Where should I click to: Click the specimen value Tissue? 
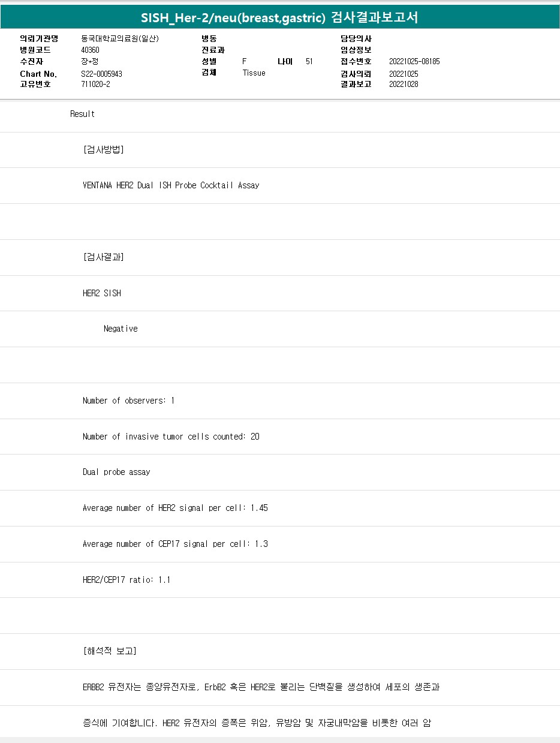(254, 73)
